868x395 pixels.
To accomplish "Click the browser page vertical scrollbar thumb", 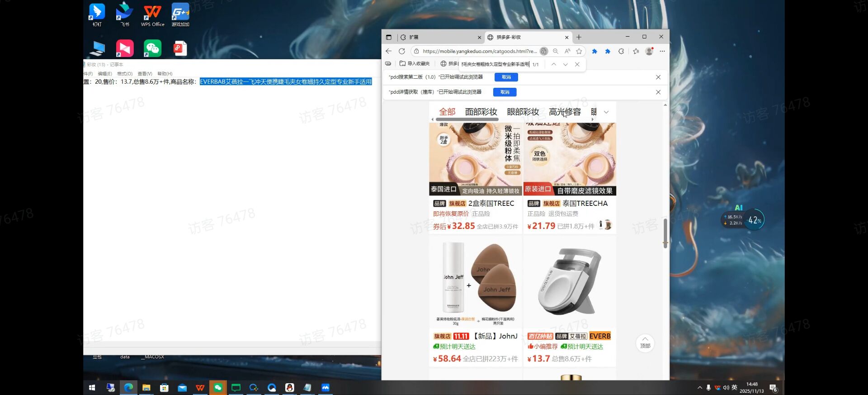I will 665,233.
